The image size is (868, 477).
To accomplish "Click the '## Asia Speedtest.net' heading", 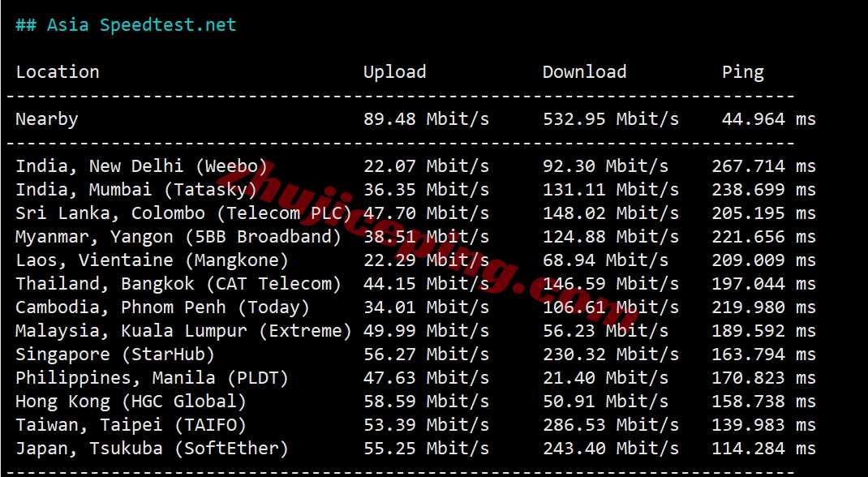I will [x=126, y=25].
